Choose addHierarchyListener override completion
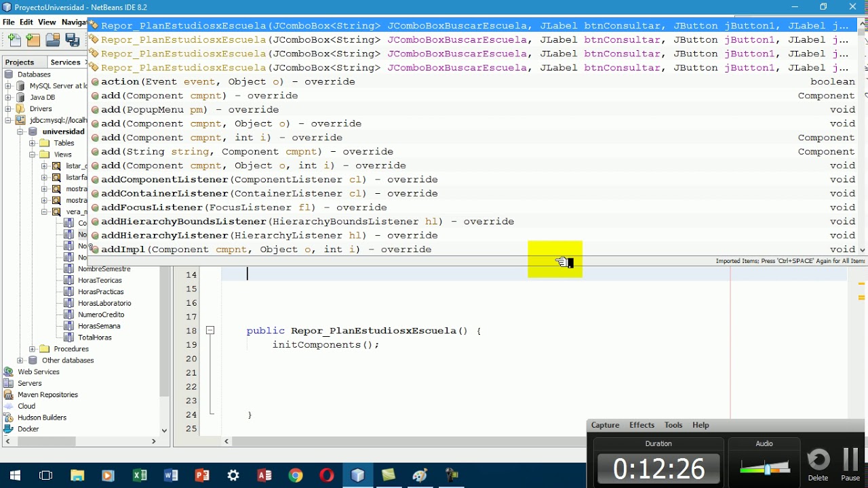This screenshot has width=868, height=488. (x=473, y=236)
